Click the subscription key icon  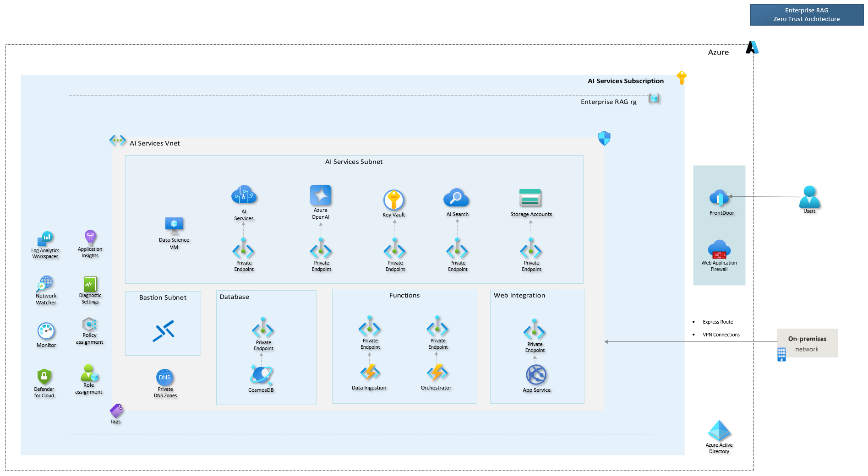pyautogui.click(x=682, y=78)
